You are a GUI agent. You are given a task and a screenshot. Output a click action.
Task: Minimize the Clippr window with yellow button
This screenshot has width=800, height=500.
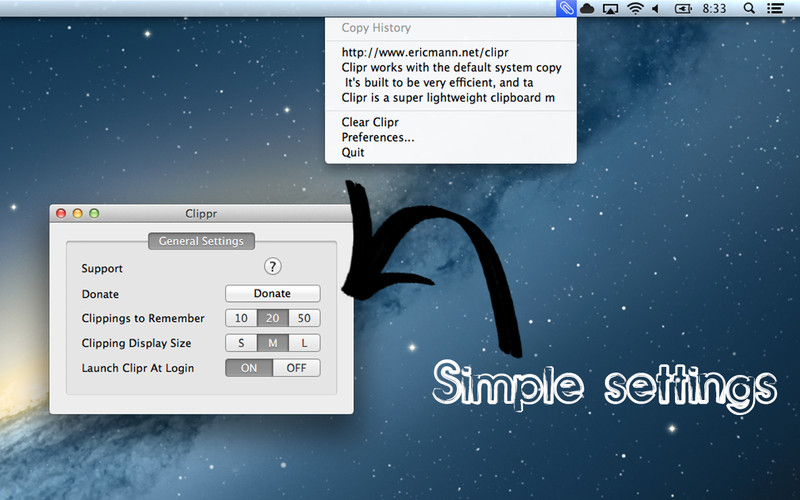[78, 213]
